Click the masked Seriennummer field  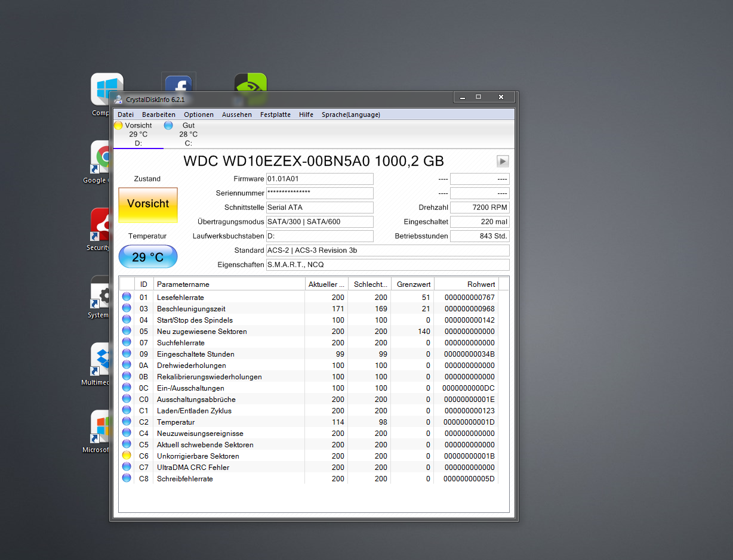point(320,193)
